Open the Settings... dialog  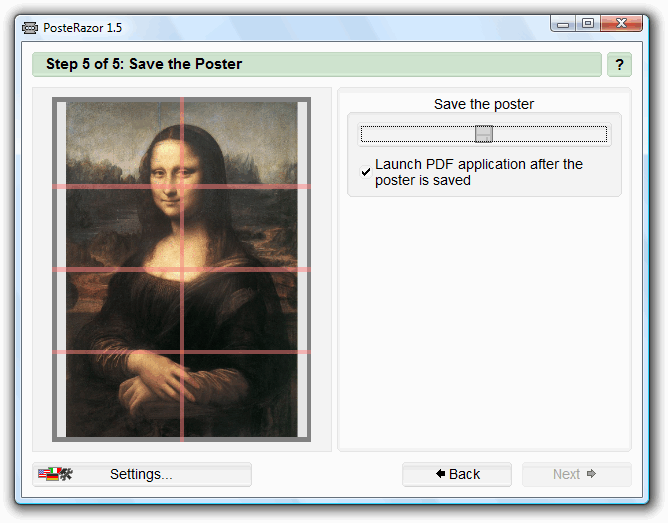pos(142,474)
